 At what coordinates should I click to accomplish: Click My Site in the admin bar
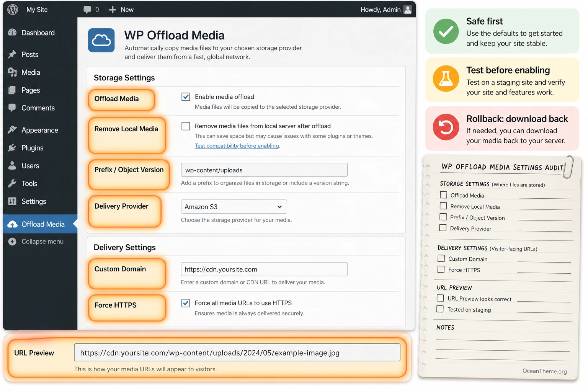[37, 10]
